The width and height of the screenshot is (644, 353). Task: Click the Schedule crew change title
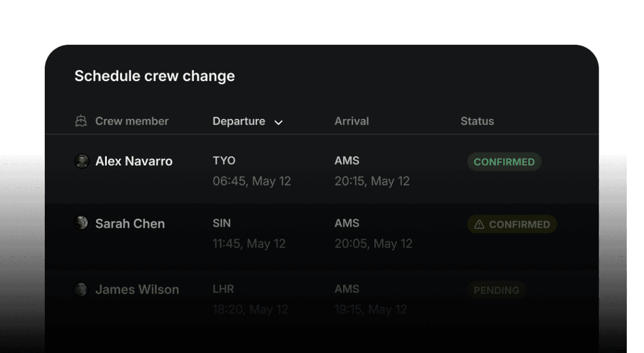click(154, 76)
